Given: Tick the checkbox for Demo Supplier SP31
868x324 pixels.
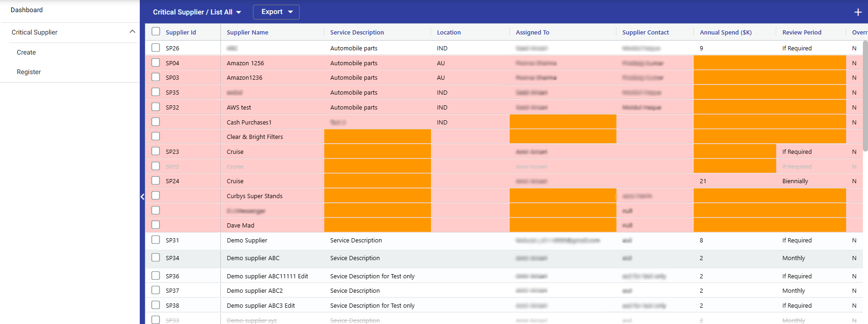Looking at the screenshot, I should click(156, 240).
